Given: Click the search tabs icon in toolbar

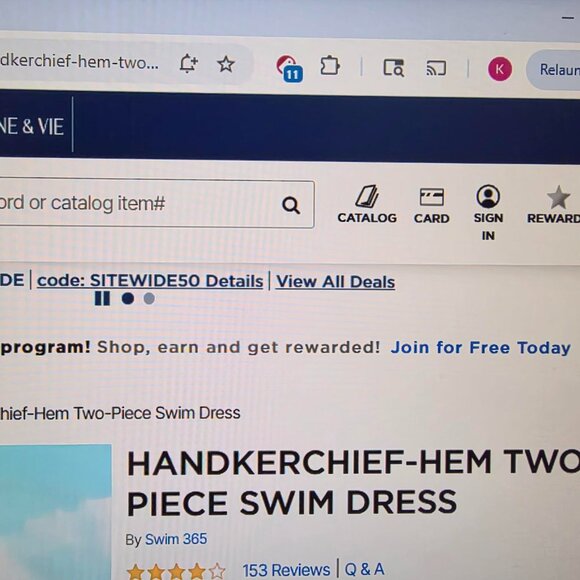Looking at the screenshot, I should pyautogui.click(x=394, y=68).
